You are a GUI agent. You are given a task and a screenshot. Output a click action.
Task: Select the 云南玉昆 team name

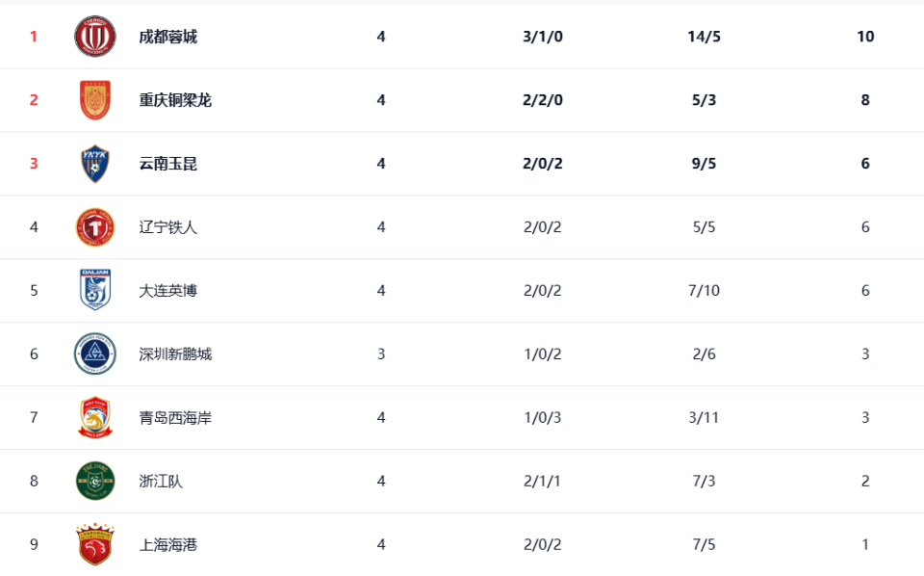pos(167,164)
